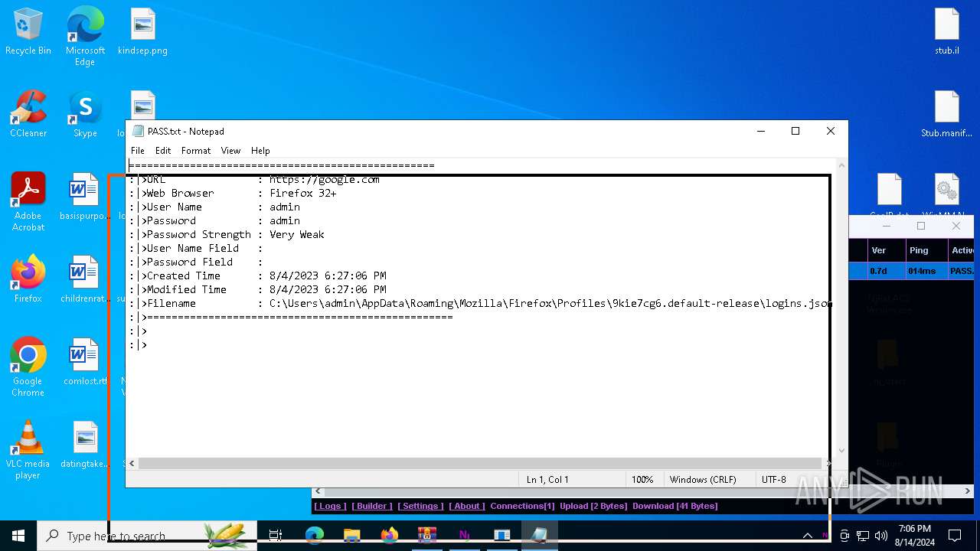Click the Notepad vertical scrollbar up arrow

pyautogui.click(x=841, y=165)
